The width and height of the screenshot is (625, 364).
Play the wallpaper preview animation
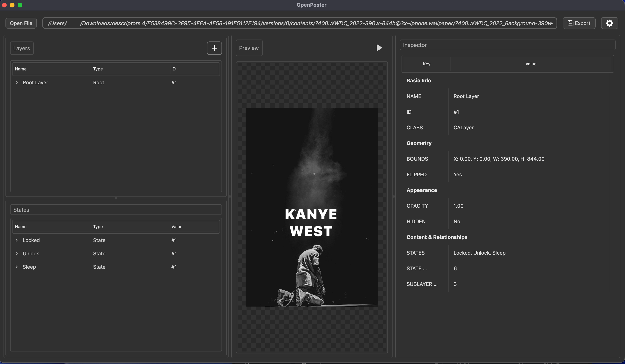[379, 48]
